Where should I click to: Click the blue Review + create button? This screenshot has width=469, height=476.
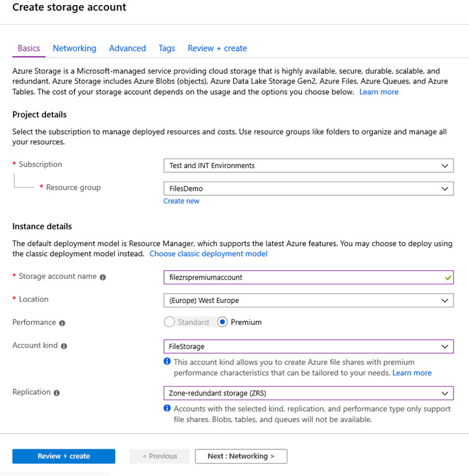pos(64,456)
